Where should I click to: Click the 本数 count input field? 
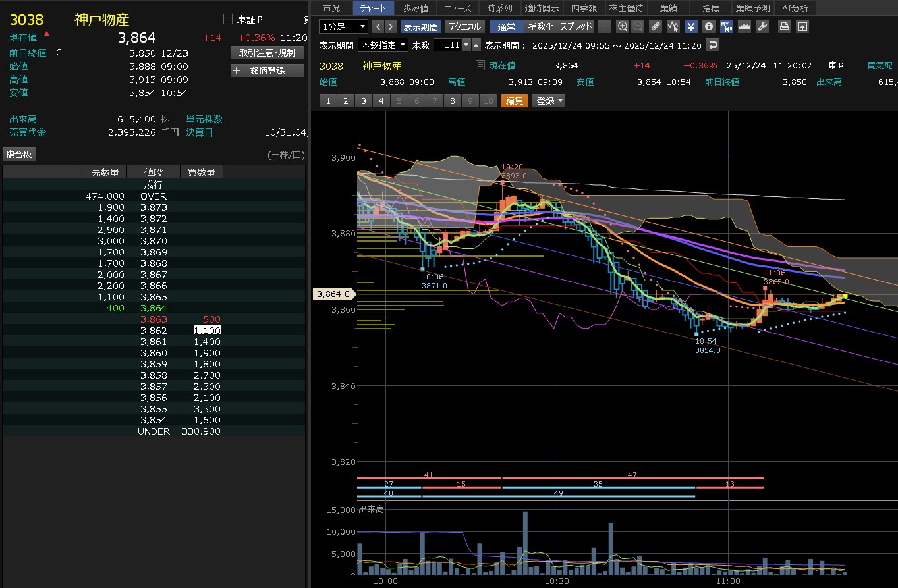tap(447, 45)
